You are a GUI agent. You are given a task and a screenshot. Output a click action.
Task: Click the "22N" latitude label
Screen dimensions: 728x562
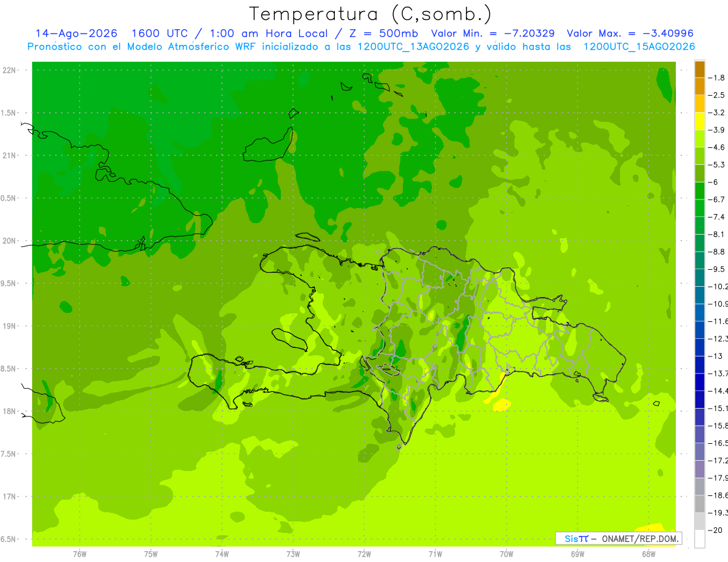click(10, 70)
